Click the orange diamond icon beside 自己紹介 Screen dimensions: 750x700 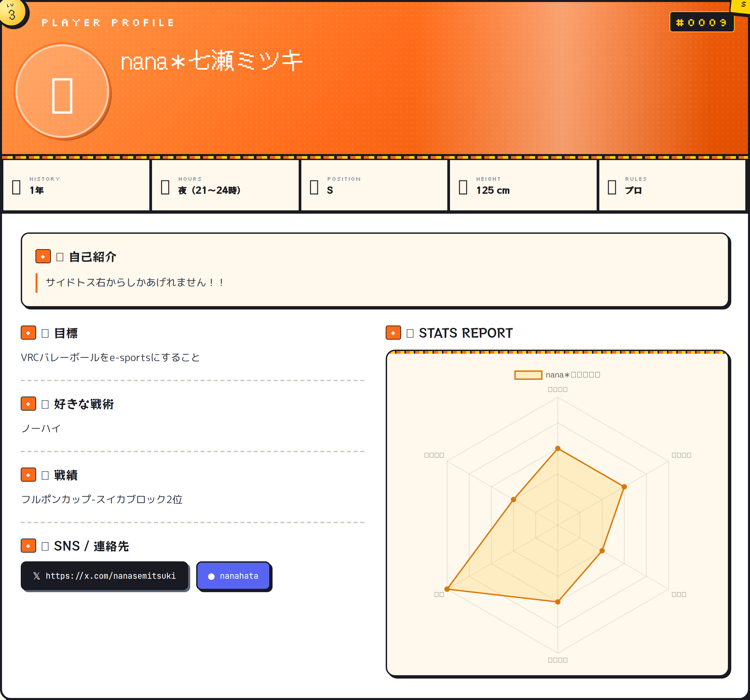point(43,257)
